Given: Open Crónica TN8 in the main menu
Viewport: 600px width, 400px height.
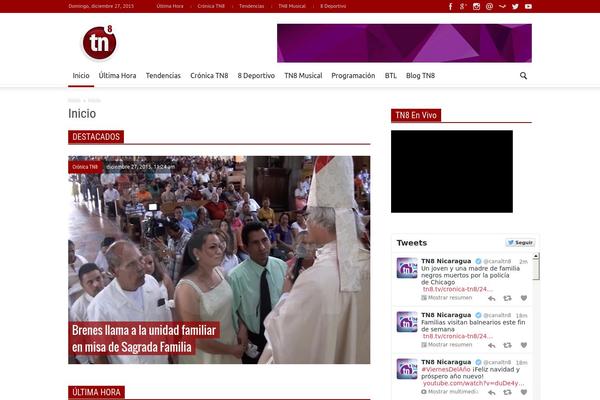Looking at the screenshot, I should point(209,76).
